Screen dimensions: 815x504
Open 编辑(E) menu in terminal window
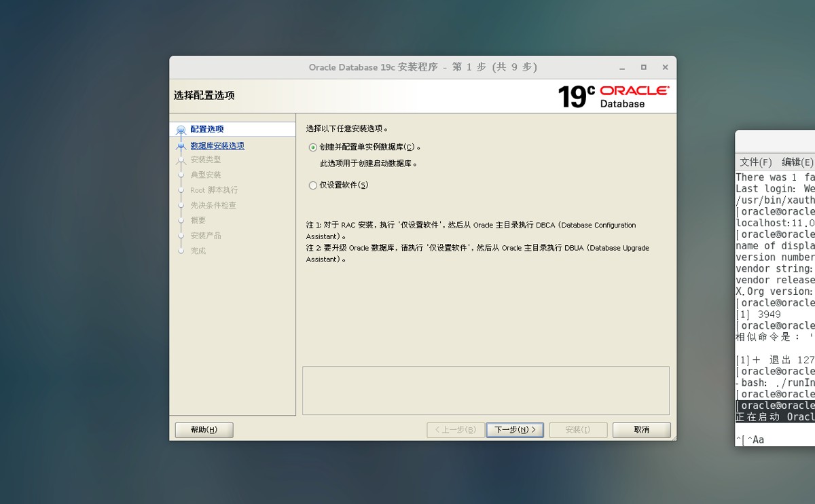coord(797,162)
